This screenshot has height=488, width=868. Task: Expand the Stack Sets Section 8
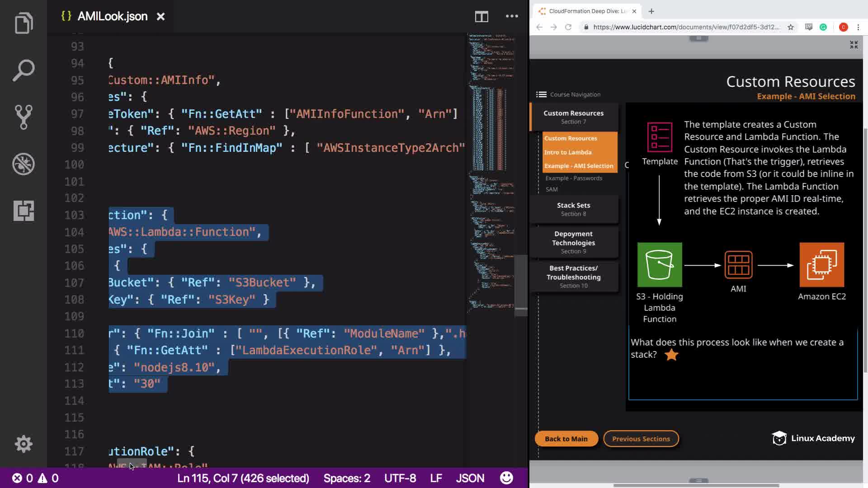tap(573, 209)
